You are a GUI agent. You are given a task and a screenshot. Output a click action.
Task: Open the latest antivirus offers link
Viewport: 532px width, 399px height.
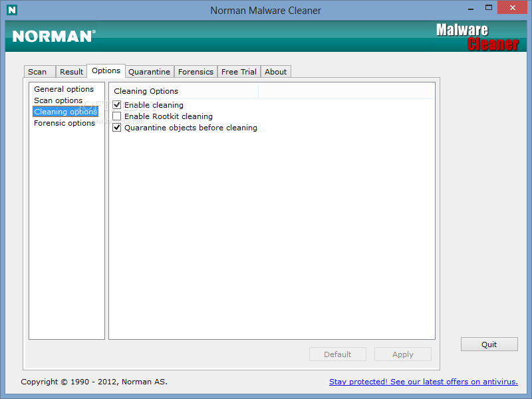pyautogui.click(x=424, y=382)
